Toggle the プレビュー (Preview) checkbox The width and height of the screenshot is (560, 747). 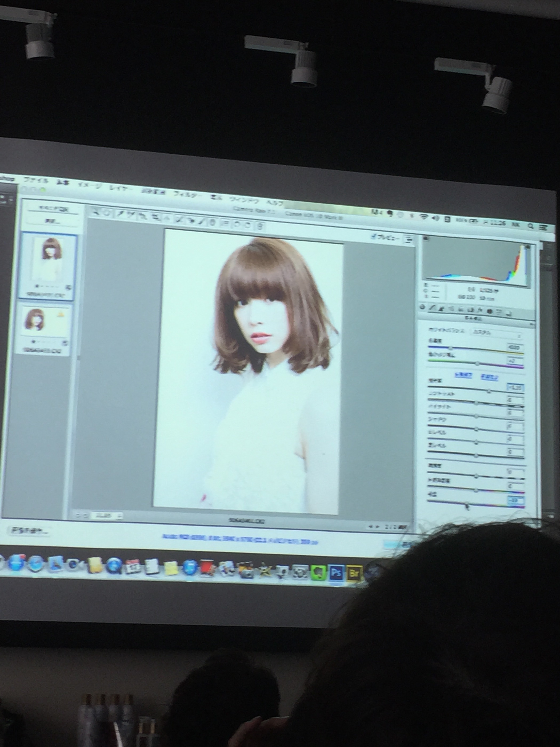373,236
